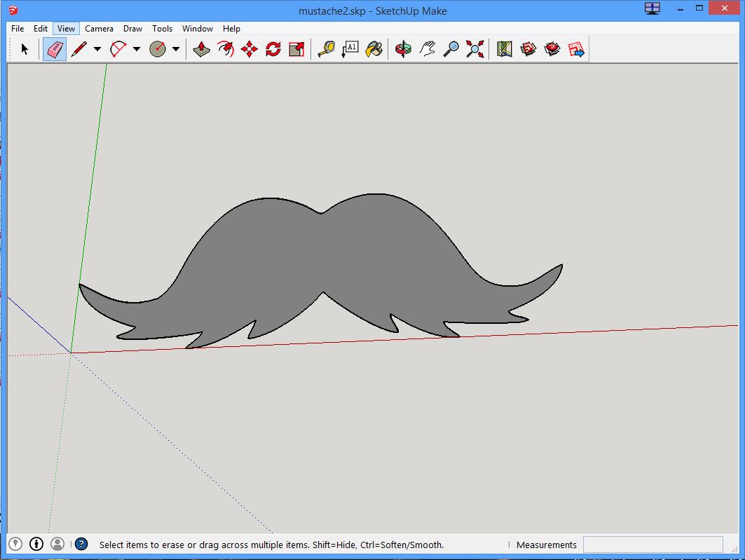745x560 pixels.
Task: Choose the Rotate tool
Action: coord(273,49)
